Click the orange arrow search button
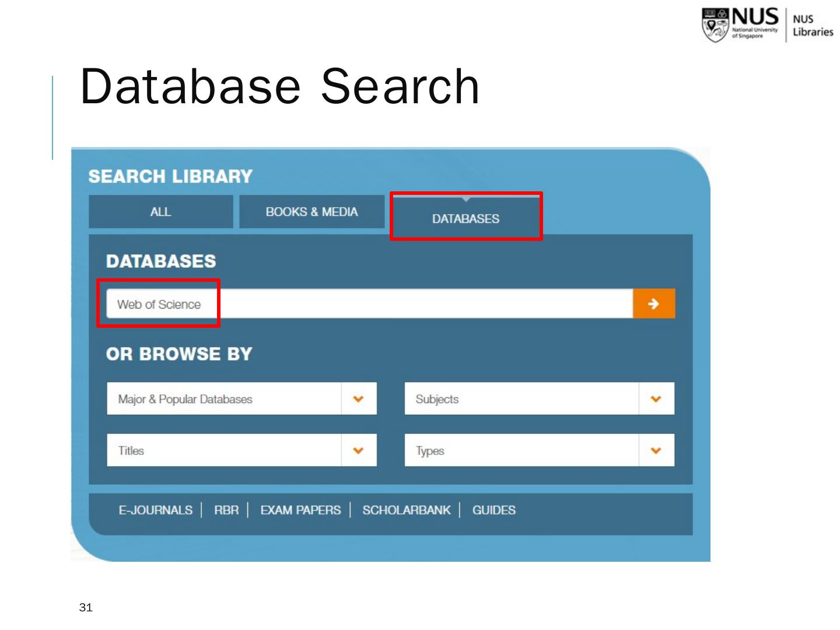The height and width of the screenshot is (630, 840). pos(653,303)
